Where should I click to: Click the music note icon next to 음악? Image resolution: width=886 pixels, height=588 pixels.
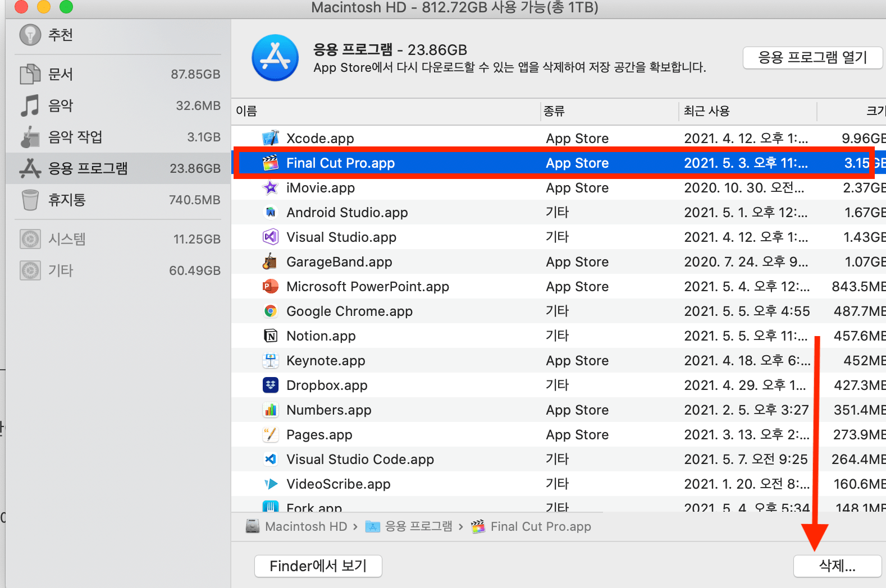point(30,105)
